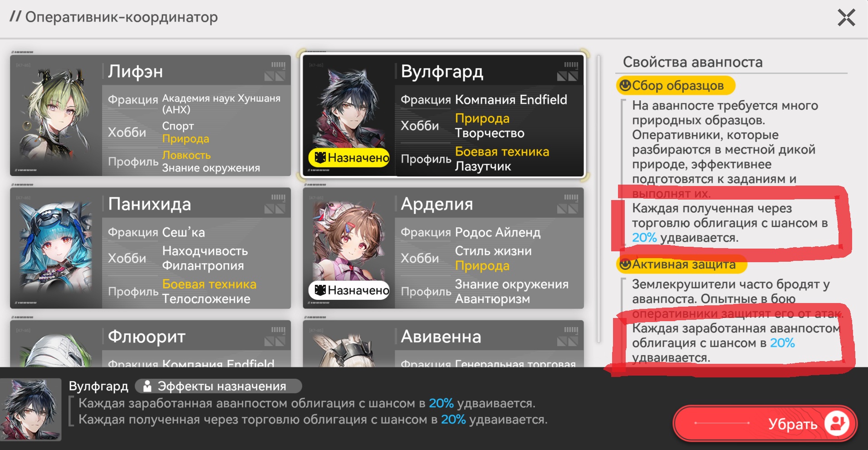Close the Оперативник-координатор screen
The height and width of the screenshot is (450, 868).
[846, 18]
